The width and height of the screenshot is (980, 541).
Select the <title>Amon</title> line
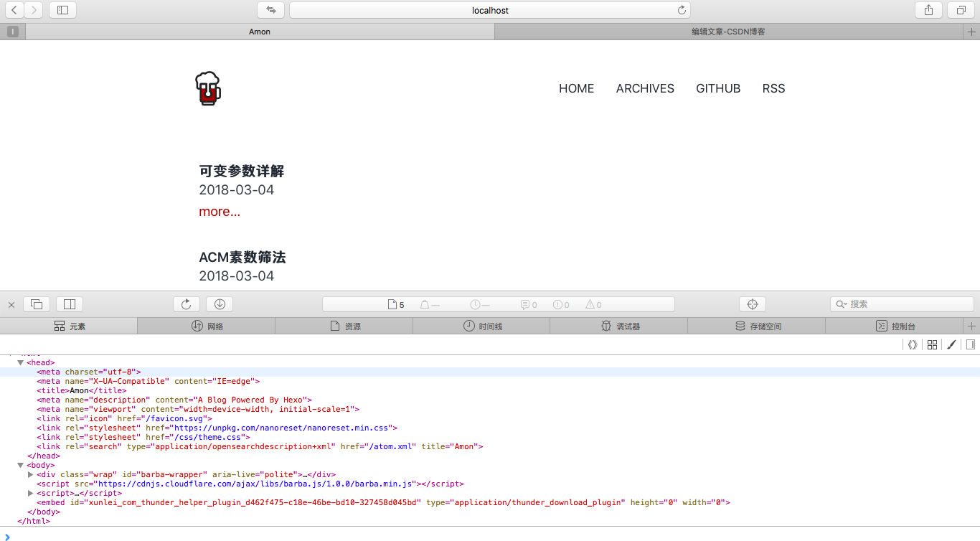click(81, 391)
